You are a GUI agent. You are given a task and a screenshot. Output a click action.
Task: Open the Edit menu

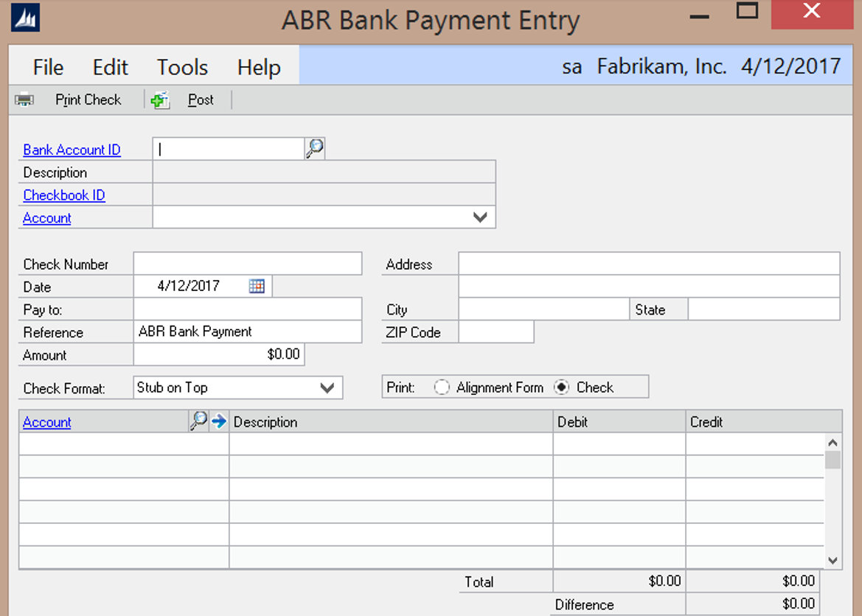(111, 67)
